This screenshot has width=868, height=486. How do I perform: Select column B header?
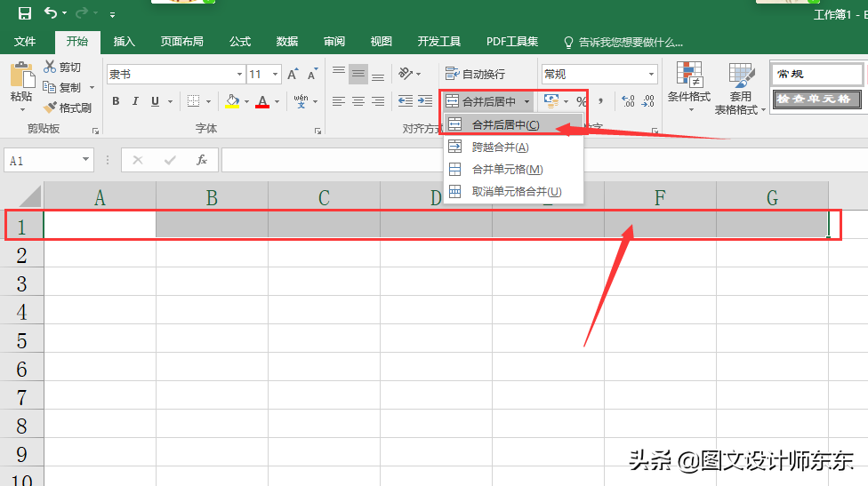click(x=212, y=197)
